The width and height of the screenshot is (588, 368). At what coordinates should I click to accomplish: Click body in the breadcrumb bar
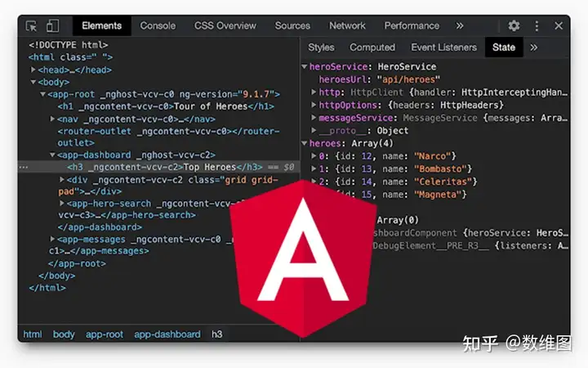click(x=64, y=334)
